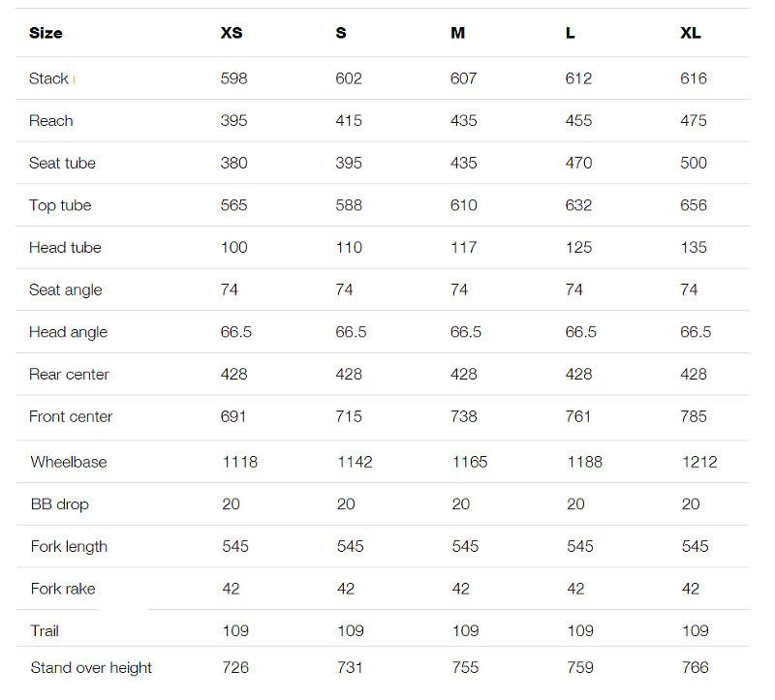Image resolution: width=775 pixels, height=700 pixels.
Task: Click the Top tube row label
Action: click(x=60, y=205)
